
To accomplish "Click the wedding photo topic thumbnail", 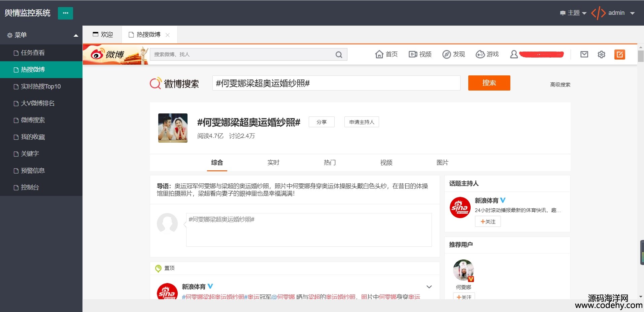I will [173, 128].
